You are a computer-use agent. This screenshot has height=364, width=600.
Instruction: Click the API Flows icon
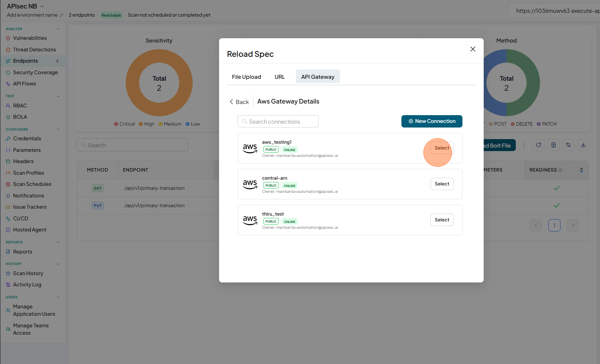click(8, 84)
